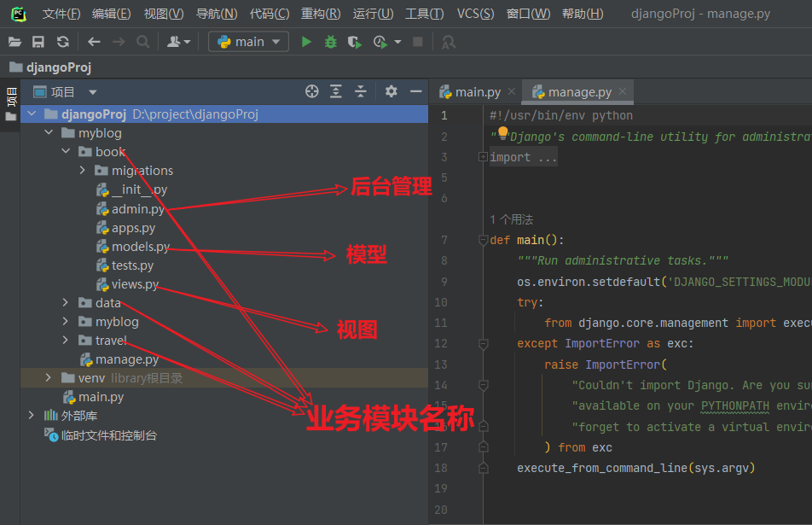The width and height of the screenshot is (812, 525).
Task: Expand the data folder
Action: (65, 302)
